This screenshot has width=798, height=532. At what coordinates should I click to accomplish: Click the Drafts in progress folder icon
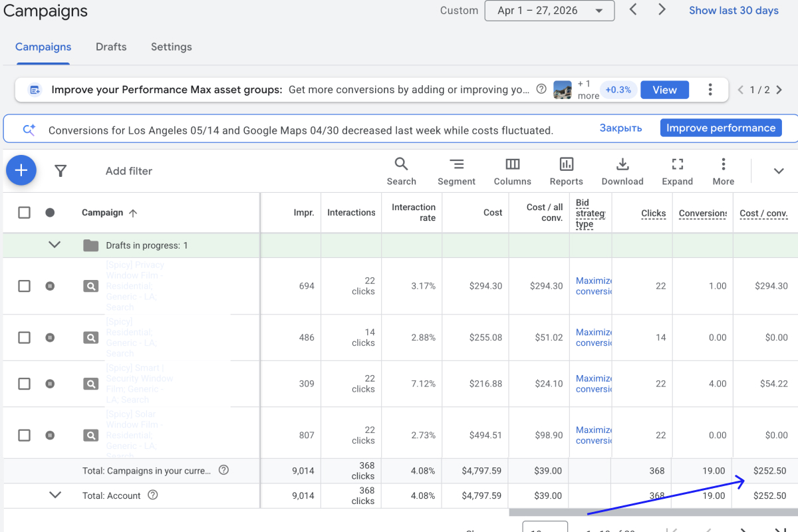coord(90,245)
